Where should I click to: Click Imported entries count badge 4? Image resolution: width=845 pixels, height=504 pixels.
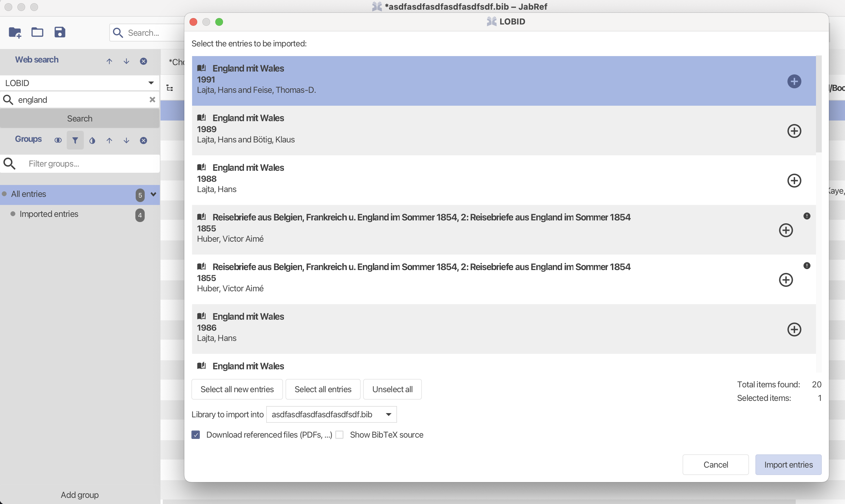pos(140,215)
